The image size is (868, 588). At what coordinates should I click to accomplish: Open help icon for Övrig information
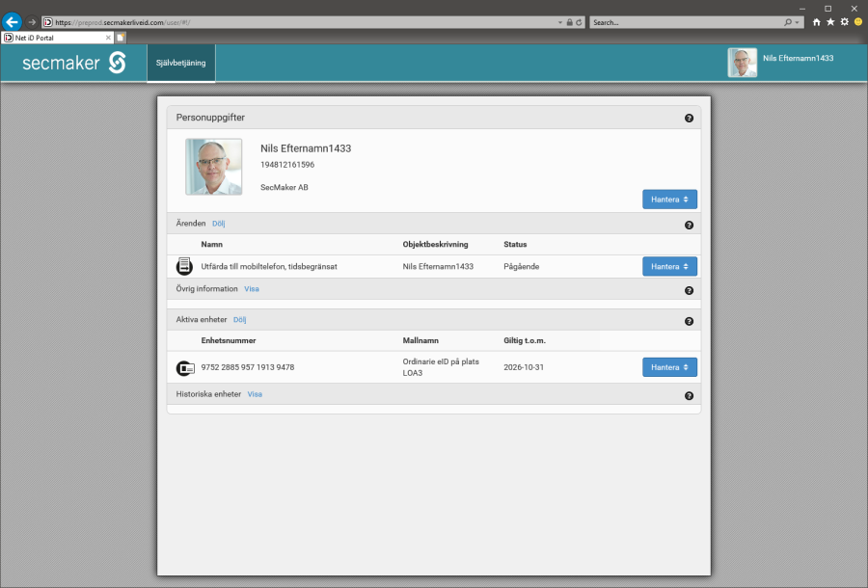click(x=689, y=290)
